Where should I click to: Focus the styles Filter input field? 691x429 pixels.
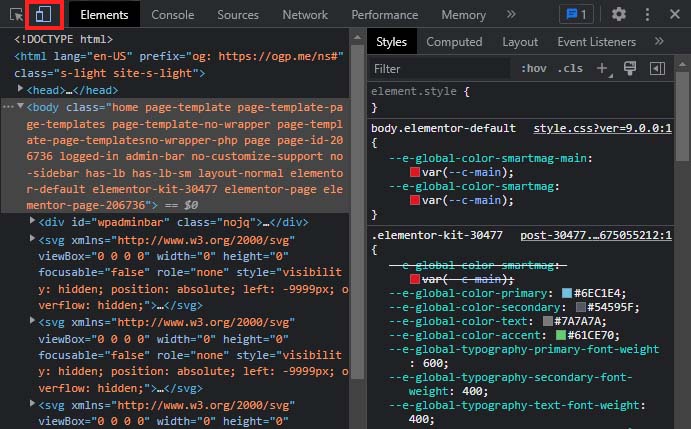439,69
